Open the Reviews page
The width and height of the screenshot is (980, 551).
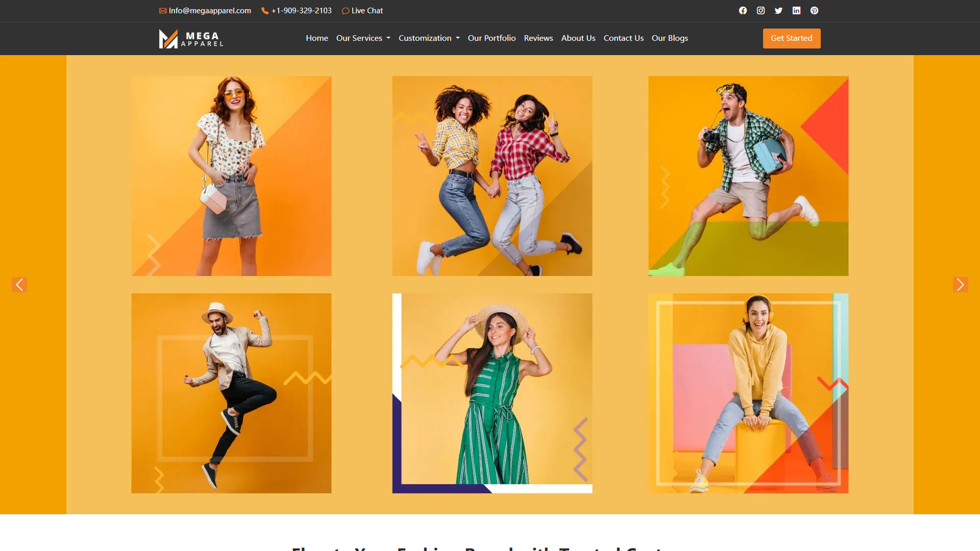(x=538, y=38)
